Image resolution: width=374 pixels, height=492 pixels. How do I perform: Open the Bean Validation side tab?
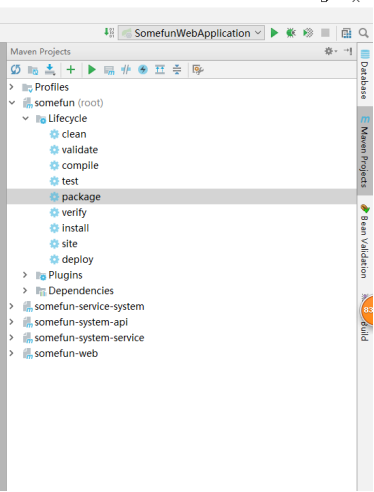[365, 241]
